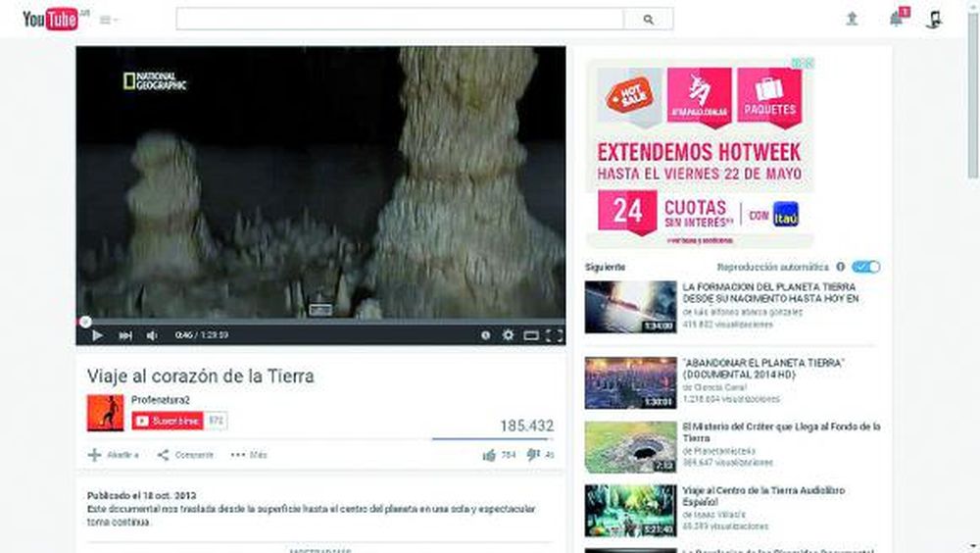Open the Compartir share tab
The width and height of the screenshot is (980, 553).
tap(185, 455)
